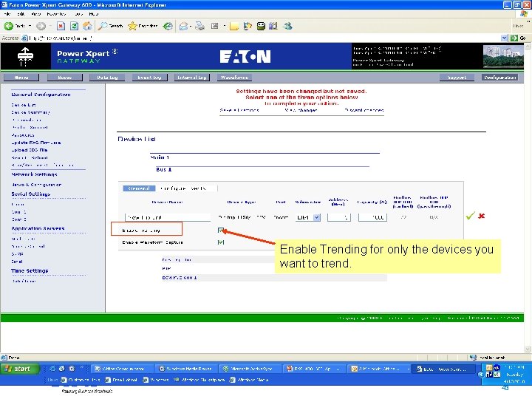Open the History icon in toolbar
Screen dimensions: 532x399
pyautogui.click(x=168, y=26)
